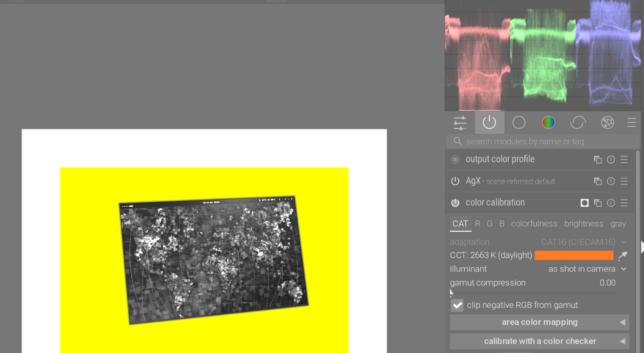644x353 pixels.
Task: Open multiple instances menu for AgX
Action: click(598, 181)
